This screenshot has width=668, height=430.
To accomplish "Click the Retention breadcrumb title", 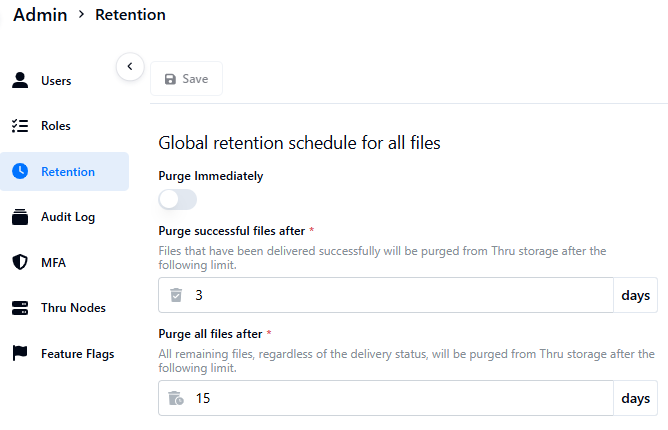I will coord(130,15).
